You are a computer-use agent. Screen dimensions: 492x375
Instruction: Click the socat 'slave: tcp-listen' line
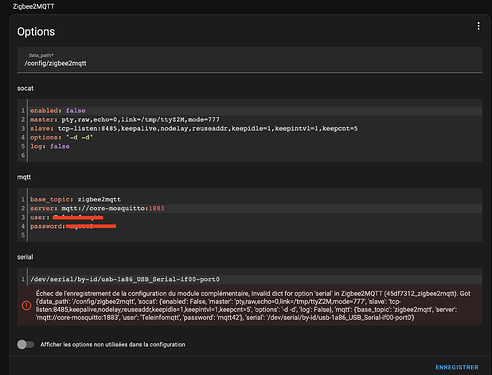[255, 128]
